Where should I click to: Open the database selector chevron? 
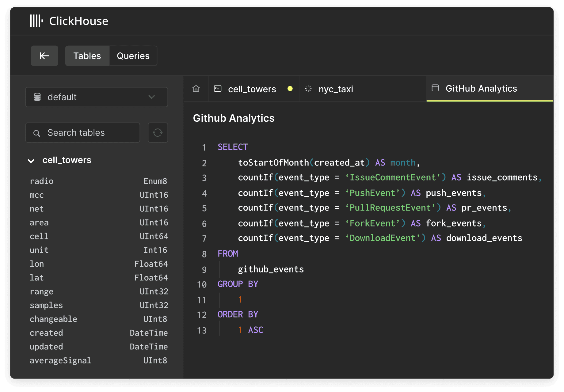click(151, 97)
